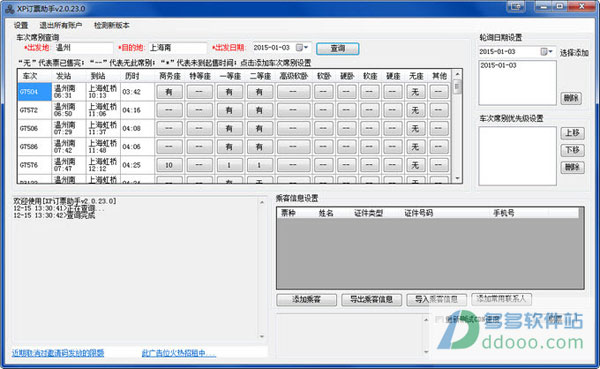This screenshot has width=600, height=369.
Task: Expand the 出发日期 date dropdown arrow
Action: pyautogui.click(x=306, y=48)
